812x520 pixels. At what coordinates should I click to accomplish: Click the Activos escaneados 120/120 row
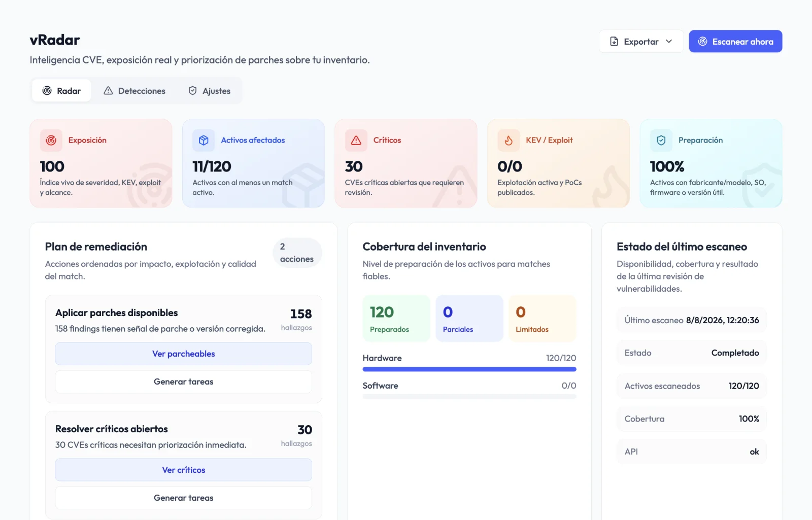pyautogui.click(x=692, y=386)
